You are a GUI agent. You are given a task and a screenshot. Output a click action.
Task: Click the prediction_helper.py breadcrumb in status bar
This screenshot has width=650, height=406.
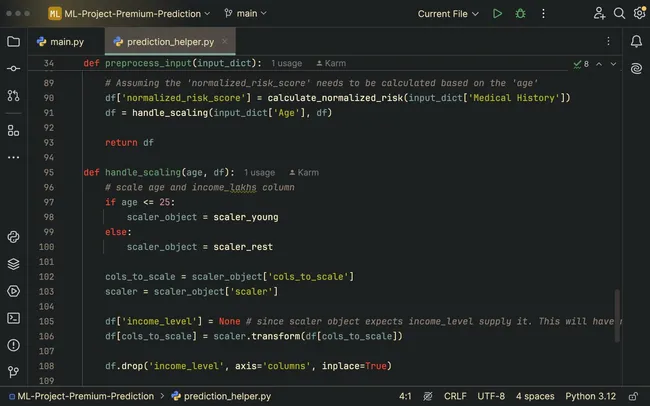(221, 396)
